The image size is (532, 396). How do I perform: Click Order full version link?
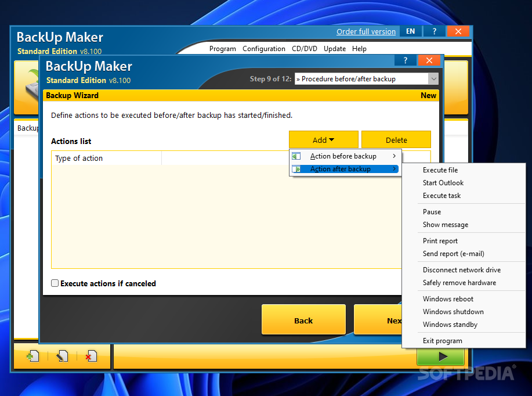[365, 31]
